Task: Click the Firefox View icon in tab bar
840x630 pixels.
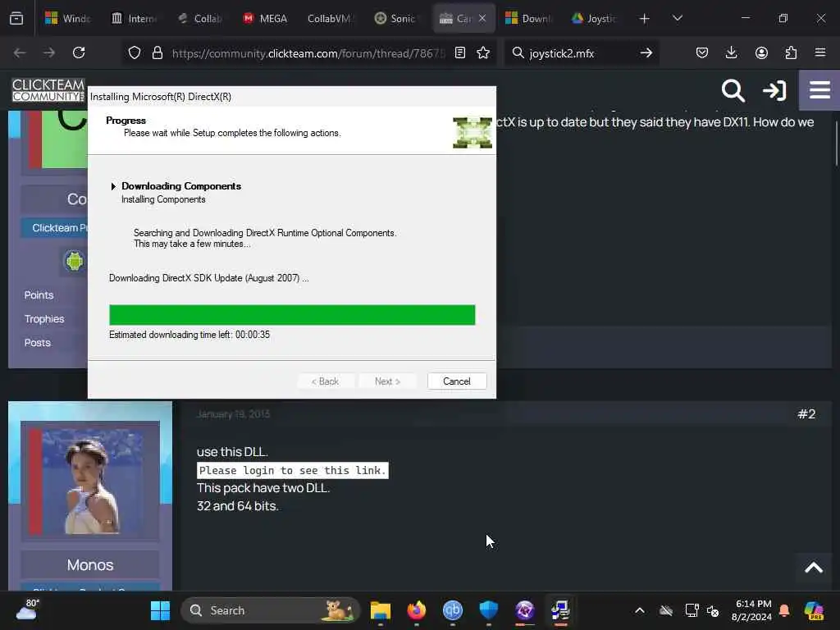Action: [16, 19]
